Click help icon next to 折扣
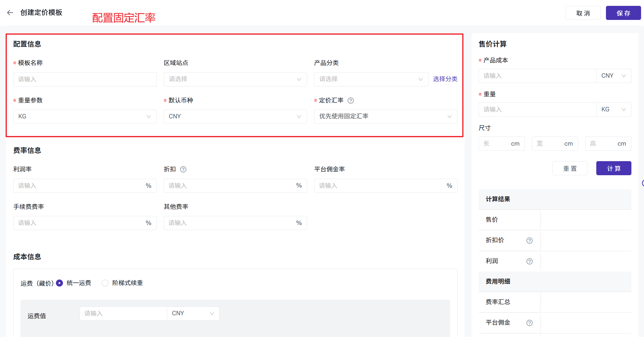The height and width of the screenshot is (339, 644). 183,169
